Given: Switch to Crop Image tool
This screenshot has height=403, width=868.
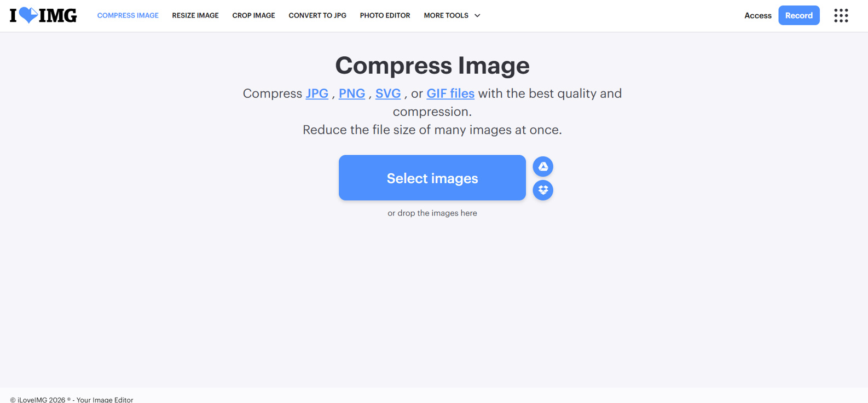Looking at the screenshot, I should (x=253, y=15).
